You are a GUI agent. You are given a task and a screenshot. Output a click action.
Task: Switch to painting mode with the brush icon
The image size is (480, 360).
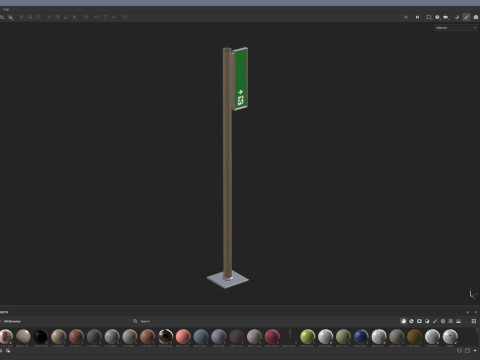pos(466,17)
